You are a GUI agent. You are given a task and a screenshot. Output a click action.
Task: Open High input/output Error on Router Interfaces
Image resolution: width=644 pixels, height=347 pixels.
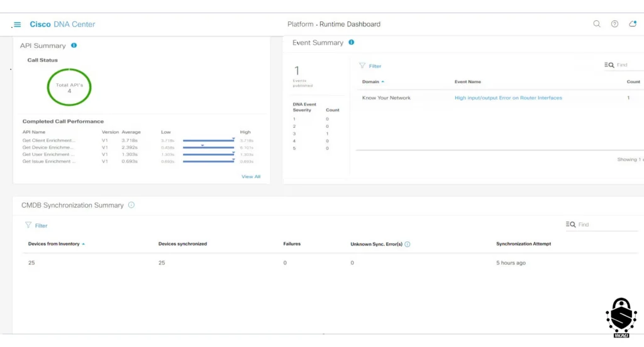point(508,98)
